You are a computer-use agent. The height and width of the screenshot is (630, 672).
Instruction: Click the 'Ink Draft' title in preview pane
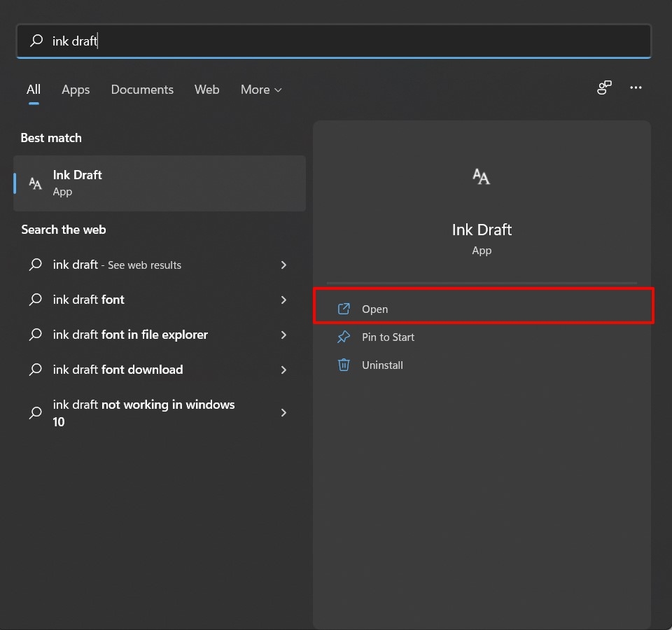pos(482,230)
